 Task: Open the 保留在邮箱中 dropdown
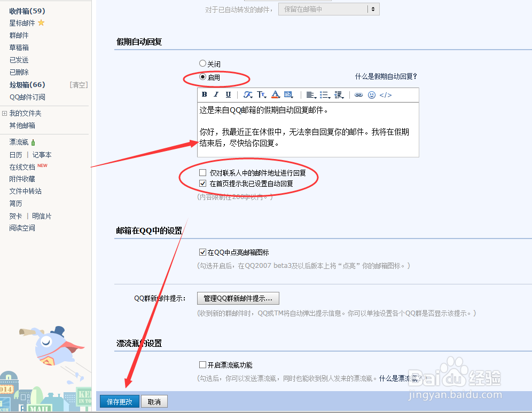pos(328,9)
